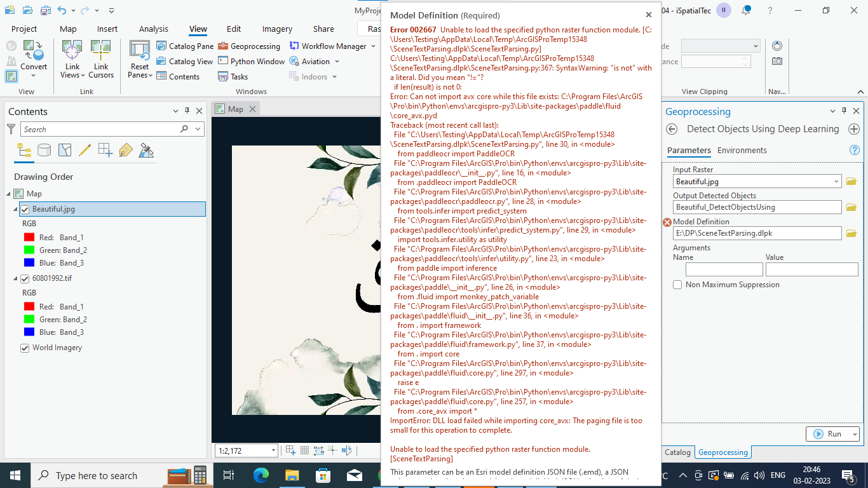The height and width of the screenshot is (488, 868).
Task: Click the plus icon in Geoprocessing pane
Action: (x=853, y=129)
